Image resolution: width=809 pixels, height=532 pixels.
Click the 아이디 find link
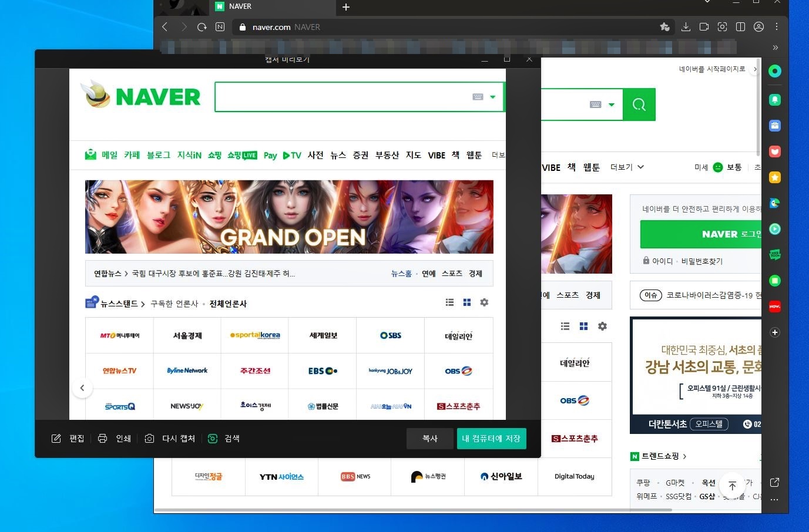662,261
